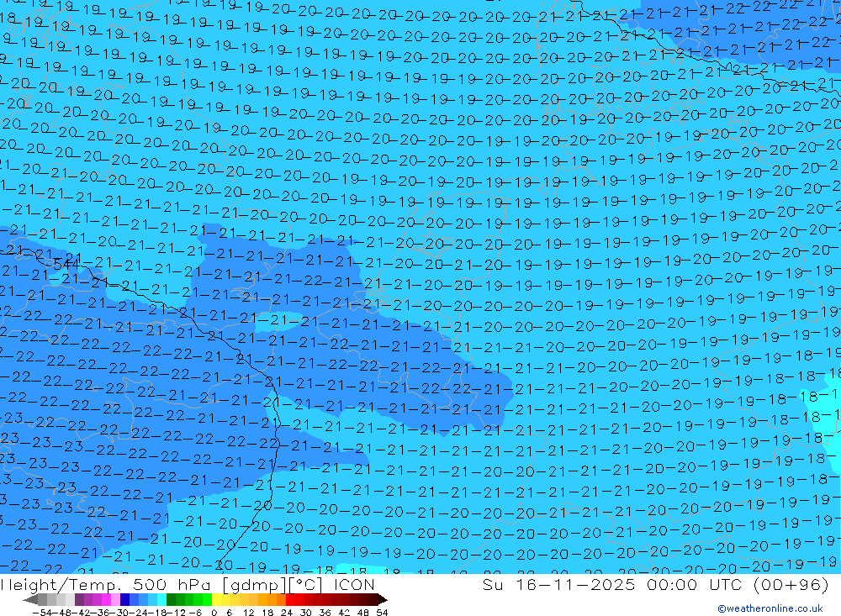
Task: Click the '30' legend value
Action: tap(306, 613)
